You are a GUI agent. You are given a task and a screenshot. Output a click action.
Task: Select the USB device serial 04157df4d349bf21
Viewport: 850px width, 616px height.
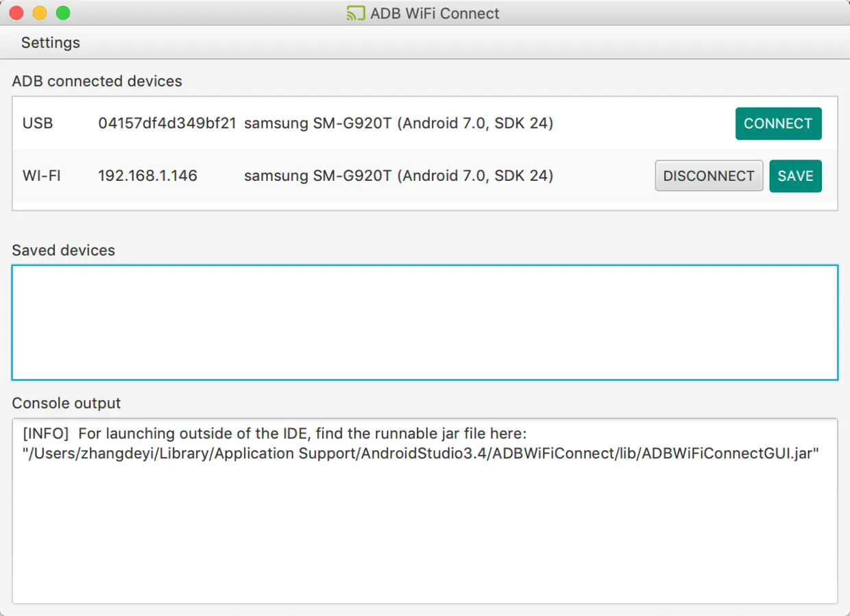(x=167, y=123)
